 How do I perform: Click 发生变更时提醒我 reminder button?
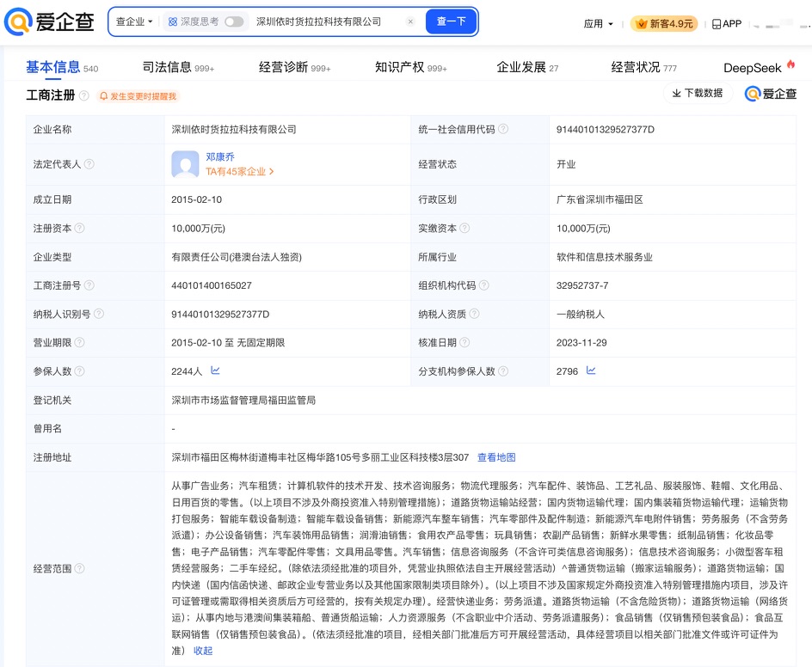(x=138, y=96)
